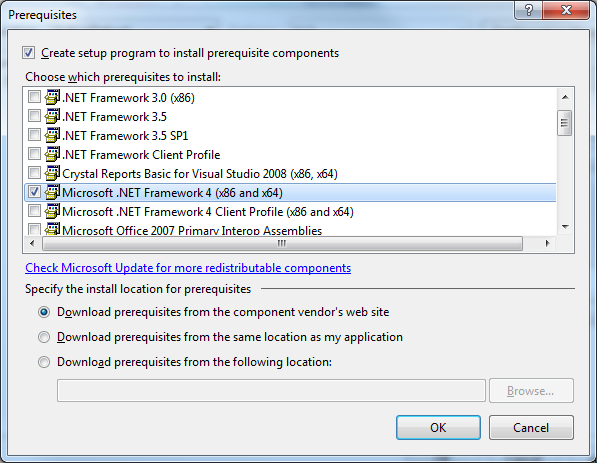597x463 pixels.
Task: Select download prerequisites from the following location
Action: coord(44,362)
